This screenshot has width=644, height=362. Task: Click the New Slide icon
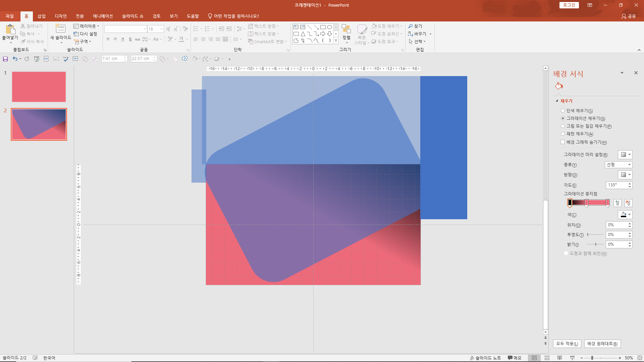coord(60,28)
